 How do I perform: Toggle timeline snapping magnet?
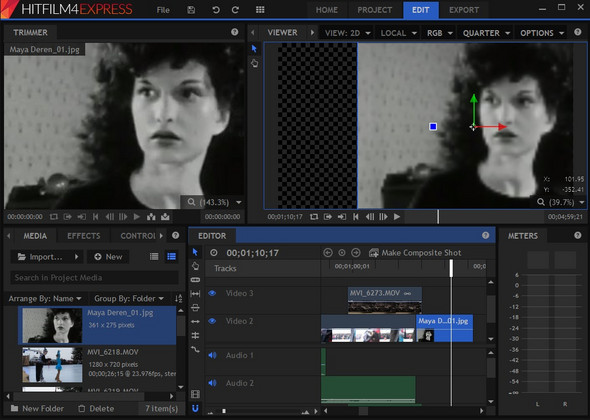click(195, 408)
